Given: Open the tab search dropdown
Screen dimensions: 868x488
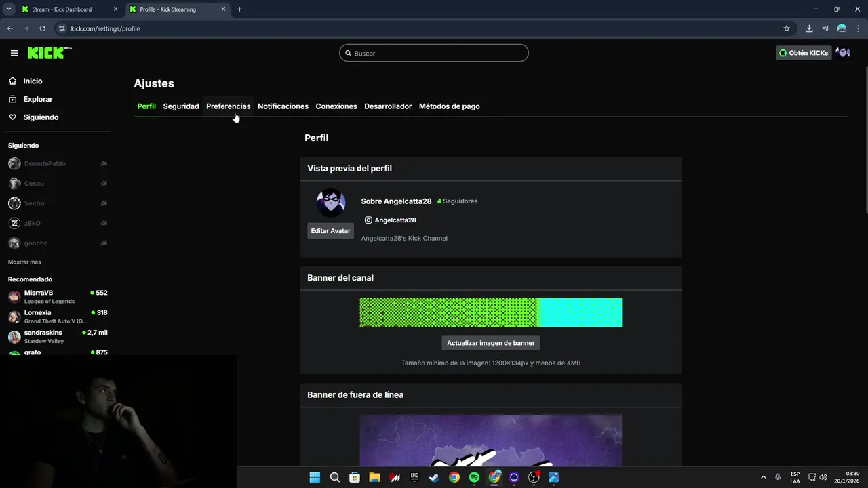Looking at the screenshot, I should point(9,9).
